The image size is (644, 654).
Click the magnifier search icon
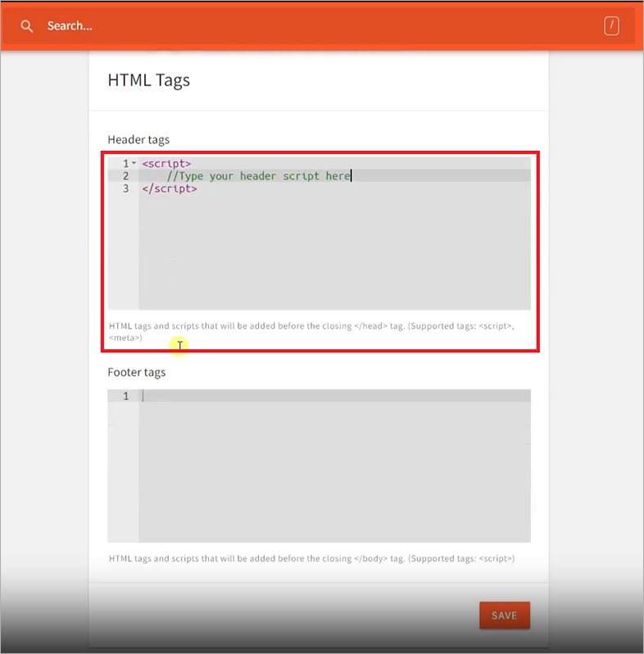click(x=27, y=26)
